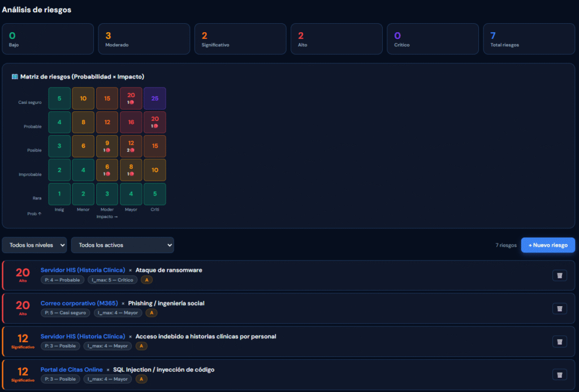The height and width of the screenshot is (392, 579).
Task: Click the Posible × Moder cell (9)
Action: tap(107, 146)
